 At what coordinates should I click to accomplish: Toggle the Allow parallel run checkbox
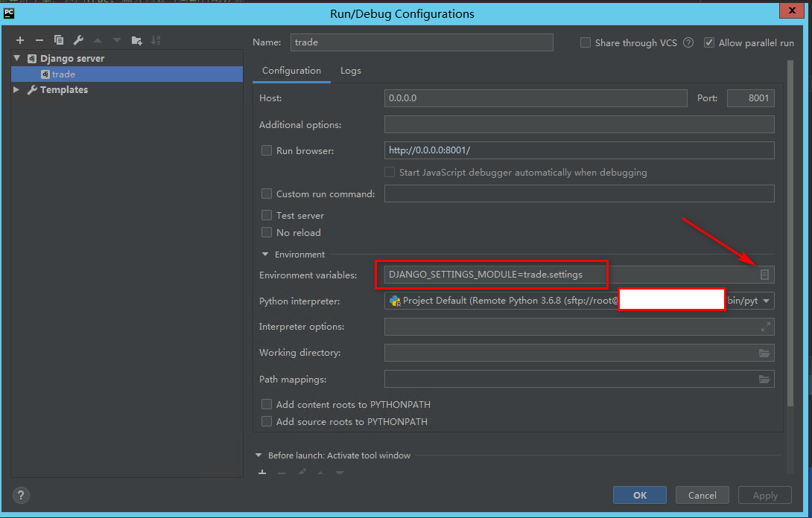click(x=709, y=43)
